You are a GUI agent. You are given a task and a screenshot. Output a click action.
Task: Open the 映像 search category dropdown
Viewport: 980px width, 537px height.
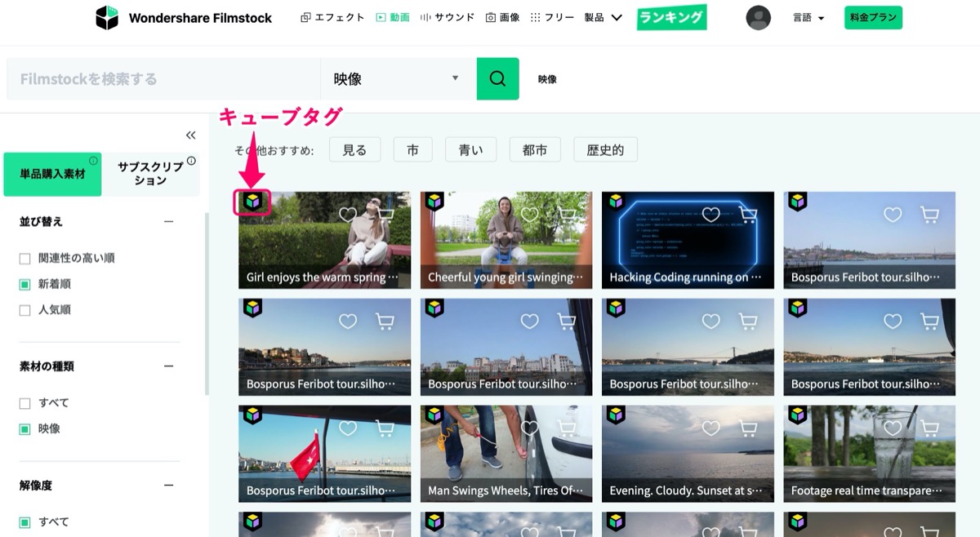click(x=399, y=79)
